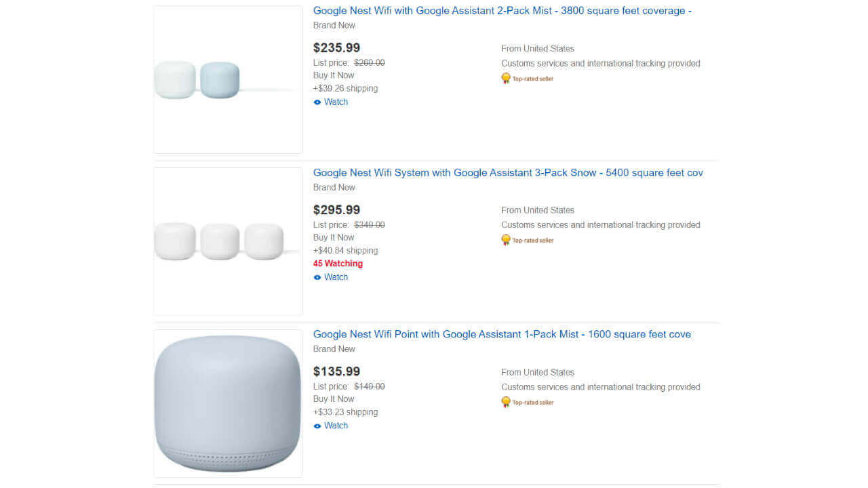Open Google Nest Wifi Point 1-Pack Mist link
The image size is (868, 488).
[502, 334]
